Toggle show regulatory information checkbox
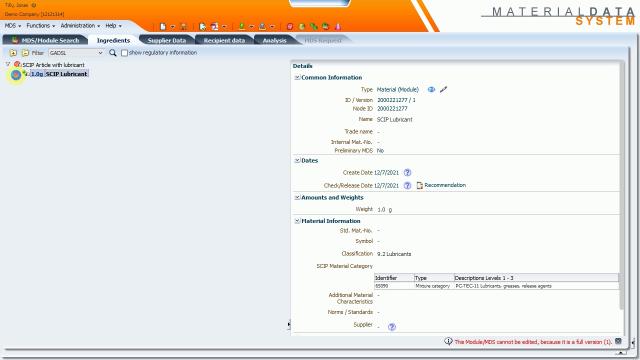The height and width of the screenshot is (360, 640). 124,53
